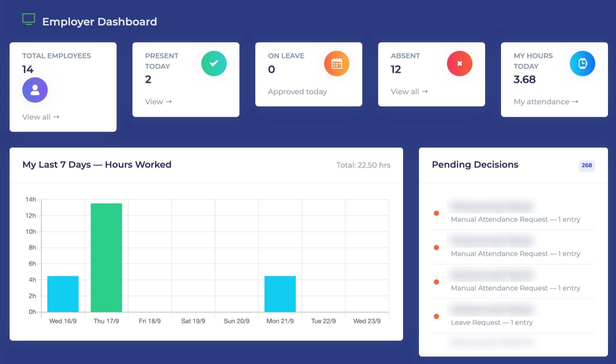Click the MY HOURS TODAY label
The image size is (616, 364).
point(533,61)
